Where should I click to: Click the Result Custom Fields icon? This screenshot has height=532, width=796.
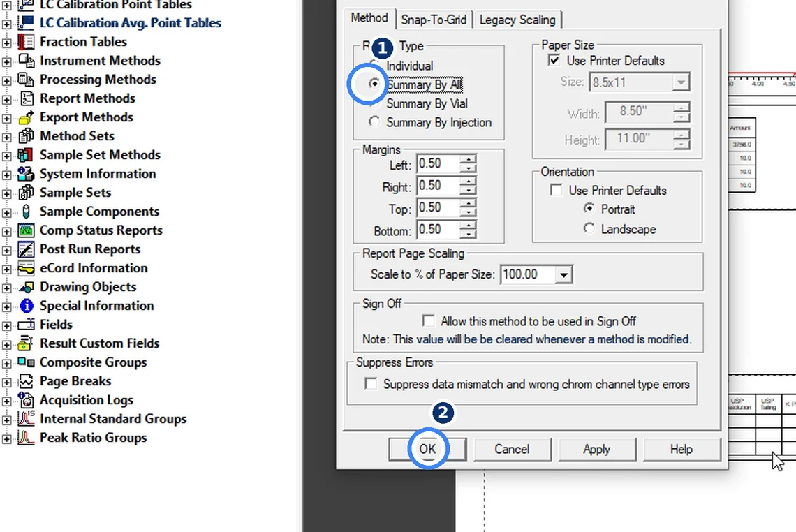(x=26, y=343)
